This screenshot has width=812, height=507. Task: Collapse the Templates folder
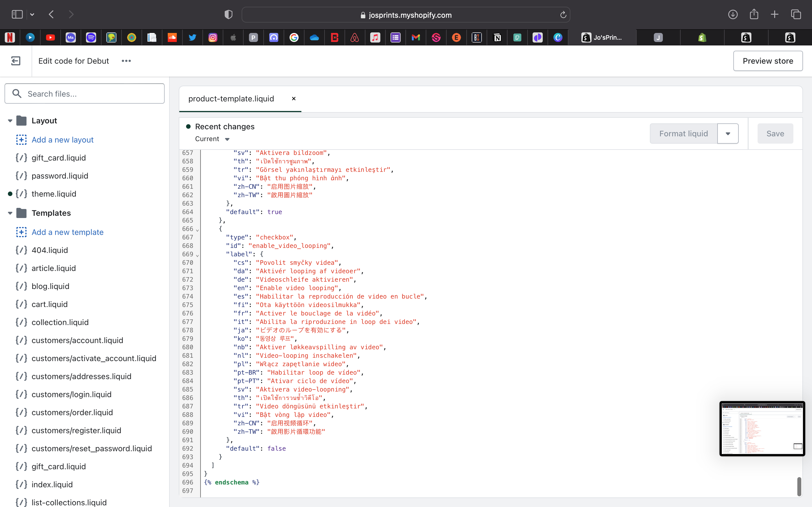(10, 213)
